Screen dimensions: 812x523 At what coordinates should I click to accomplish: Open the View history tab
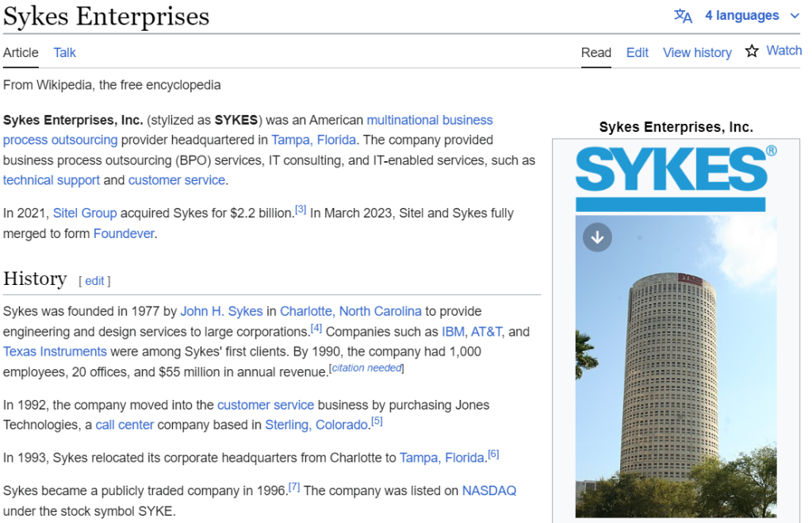pos(697,53)
